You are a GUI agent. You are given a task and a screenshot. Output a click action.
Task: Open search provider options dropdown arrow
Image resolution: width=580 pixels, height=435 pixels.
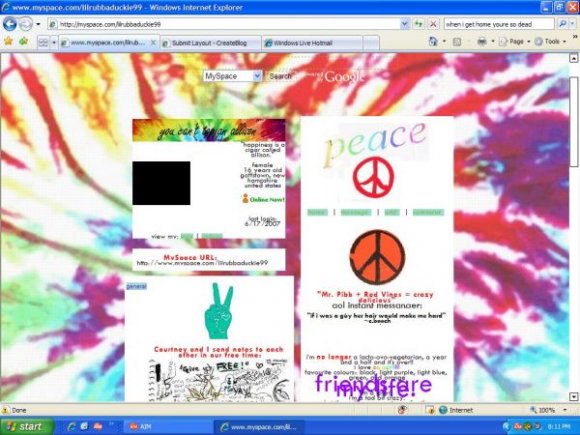tap(573, 24)
